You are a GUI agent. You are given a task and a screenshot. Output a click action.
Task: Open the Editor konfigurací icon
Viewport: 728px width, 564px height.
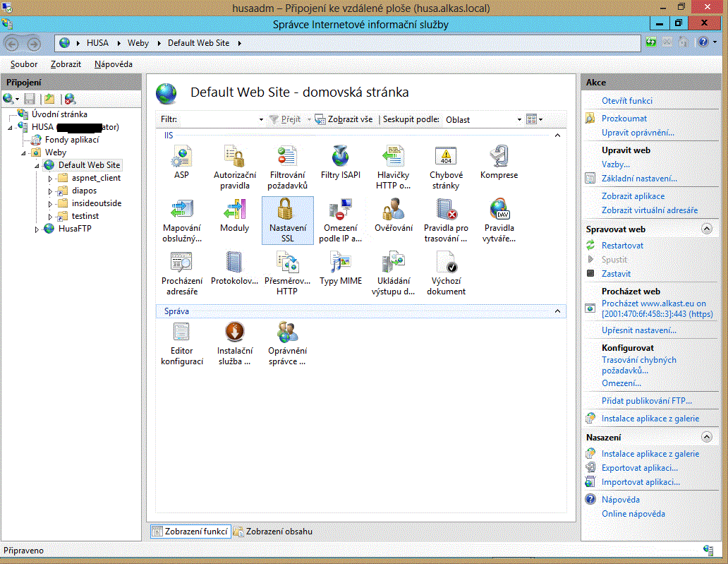point(182,333)
